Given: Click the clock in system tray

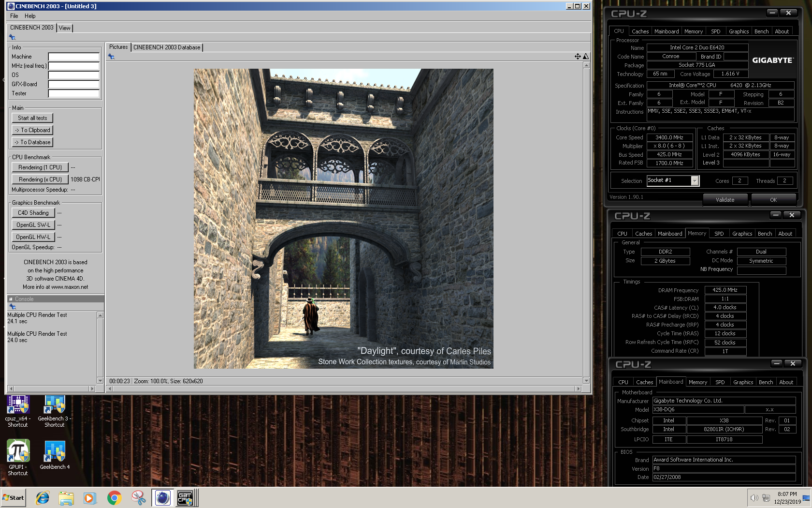Looking at the screenshot, I should coord(787,498).
